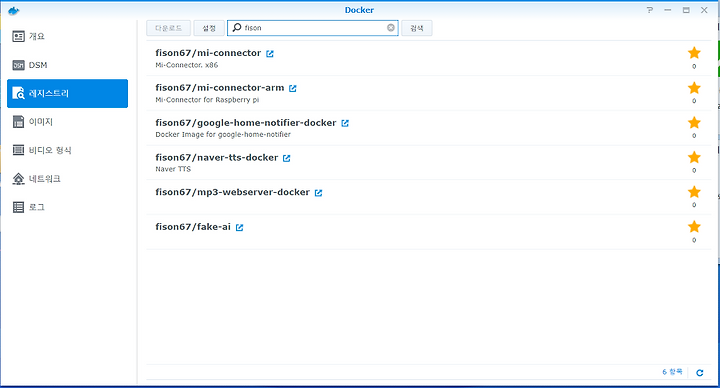This screenshot has width=720, height=388.
Task: Open the DSM section in sidebar
Action: [68, 65]
